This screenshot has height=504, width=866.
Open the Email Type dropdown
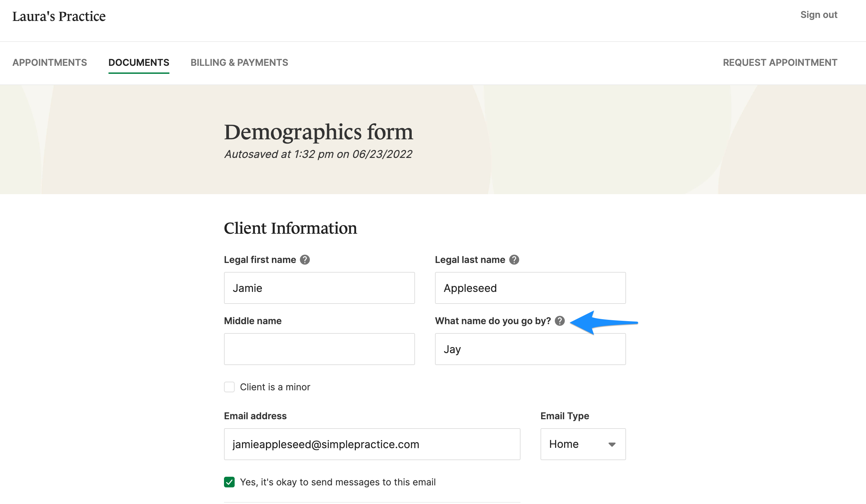click(x=582, y=444)
